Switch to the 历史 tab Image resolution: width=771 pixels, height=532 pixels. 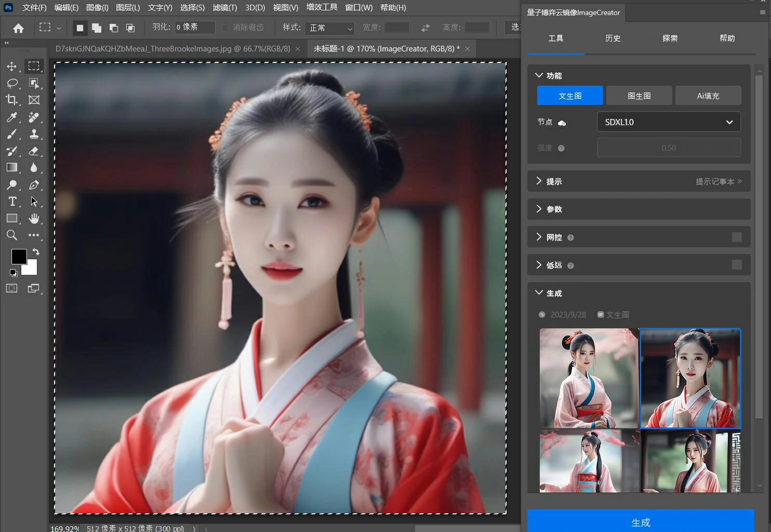613,38
